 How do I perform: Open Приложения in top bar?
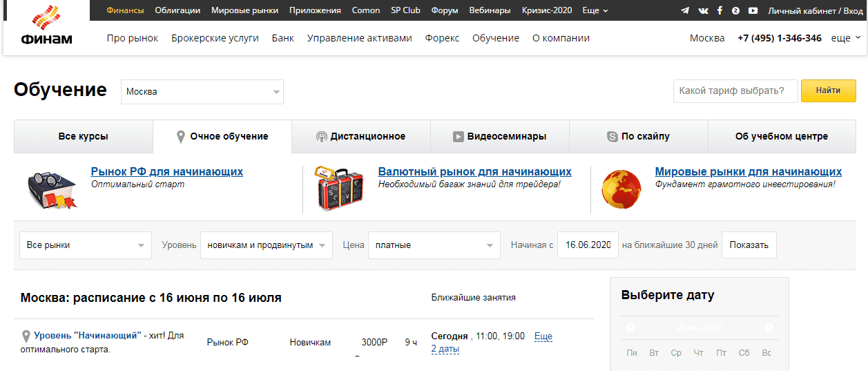[315, 10]
